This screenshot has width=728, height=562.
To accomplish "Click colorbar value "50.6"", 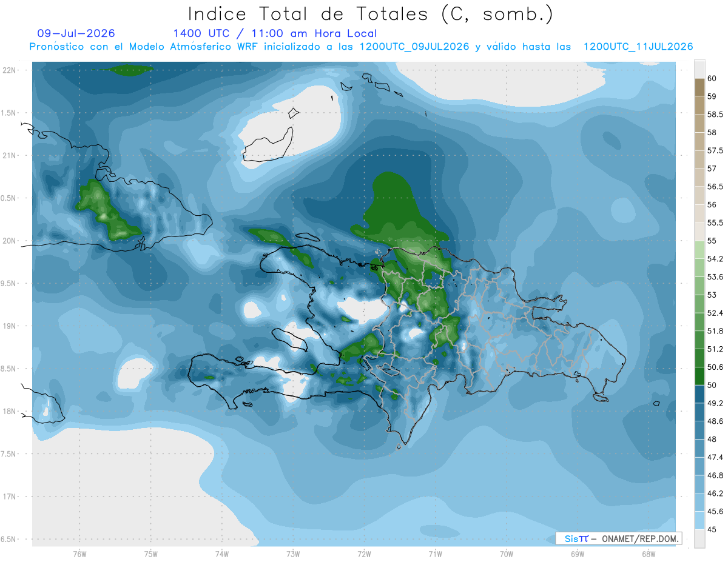I will pyautogui.click(x=715, y=367).
